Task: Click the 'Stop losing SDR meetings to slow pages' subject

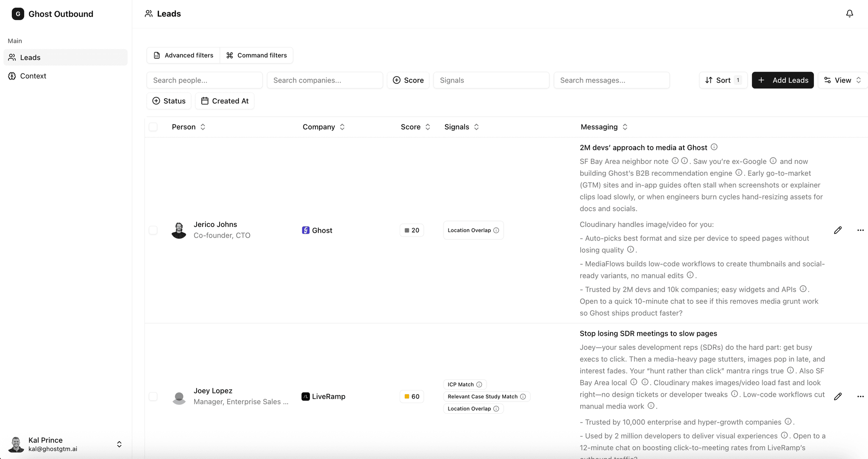Action: pyautogui.click(x=648, y=334)
